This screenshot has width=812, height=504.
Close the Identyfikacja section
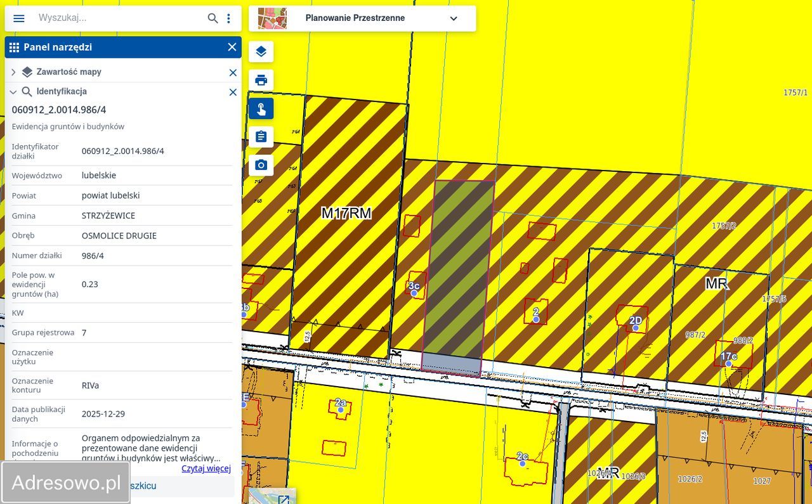(233, 92)
